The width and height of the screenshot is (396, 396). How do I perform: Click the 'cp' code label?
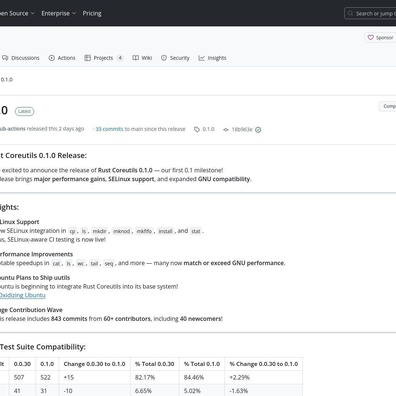72,231
